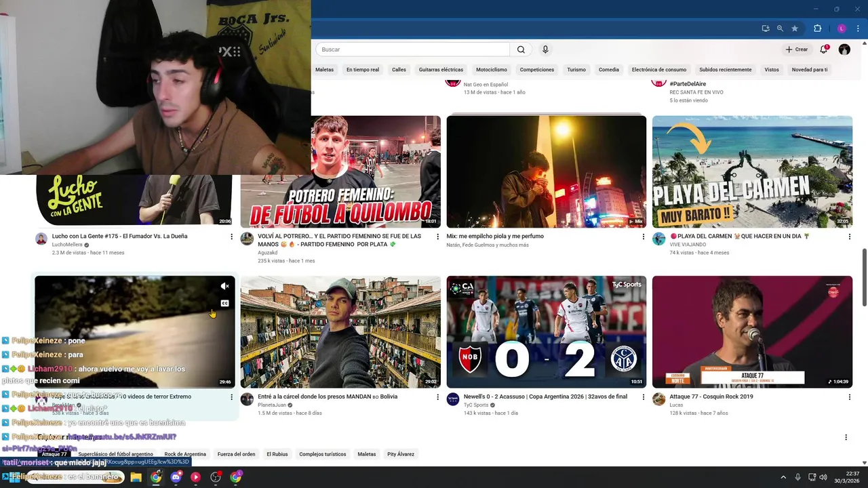Viewport: 868px width, 488px height.
Task: Open options menu for Newell's 0 - 2 Acassuso
Action: point(644,397)
